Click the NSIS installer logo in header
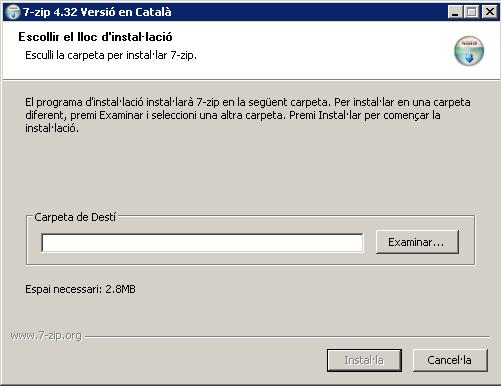Viewport: 501px width, 386px height. click(x=469, y=51)
